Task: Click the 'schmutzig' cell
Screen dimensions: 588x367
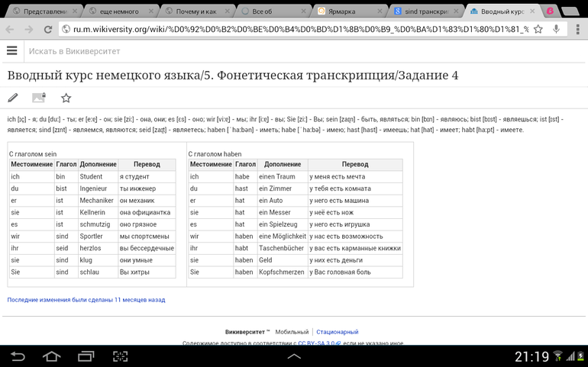Action: [98, 224]
